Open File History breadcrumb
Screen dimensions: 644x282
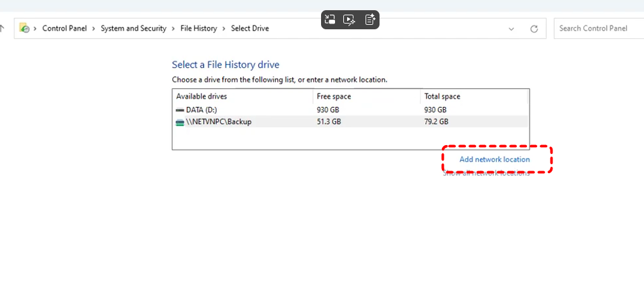click(x=198, y=29)
